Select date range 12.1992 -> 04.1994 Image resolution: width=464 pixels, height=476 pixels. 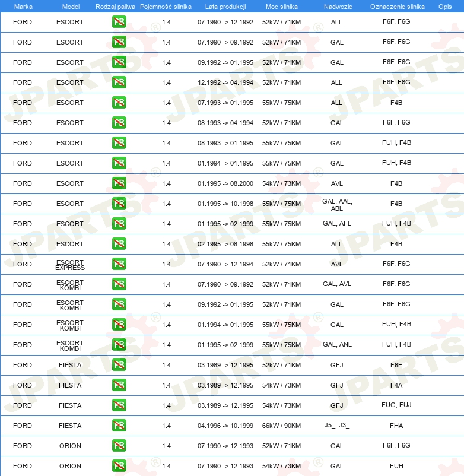click(x=225, y=82)
